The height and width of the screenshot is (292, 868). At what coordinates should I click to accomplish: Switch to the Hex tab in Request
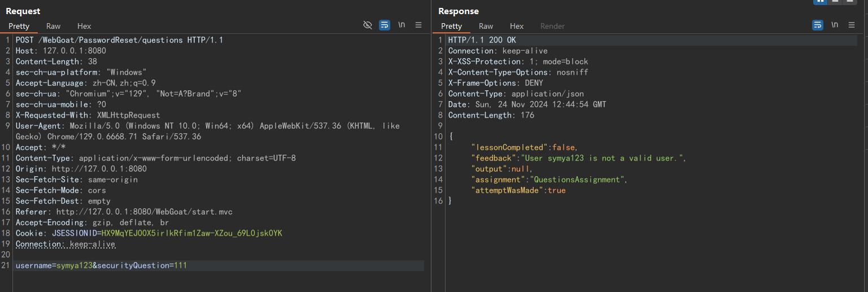click(84, 26)
